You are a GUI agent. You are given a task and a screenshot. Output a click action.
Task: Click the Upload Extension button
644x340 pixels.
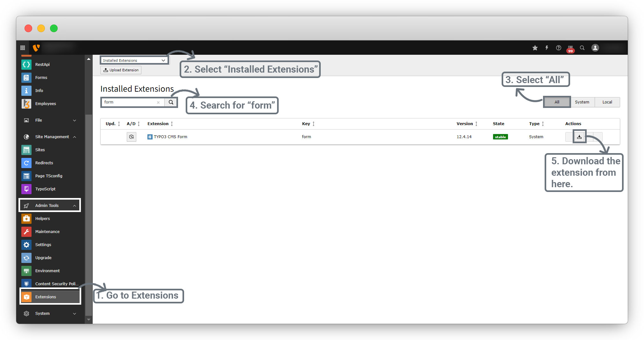tap(121, 70)
